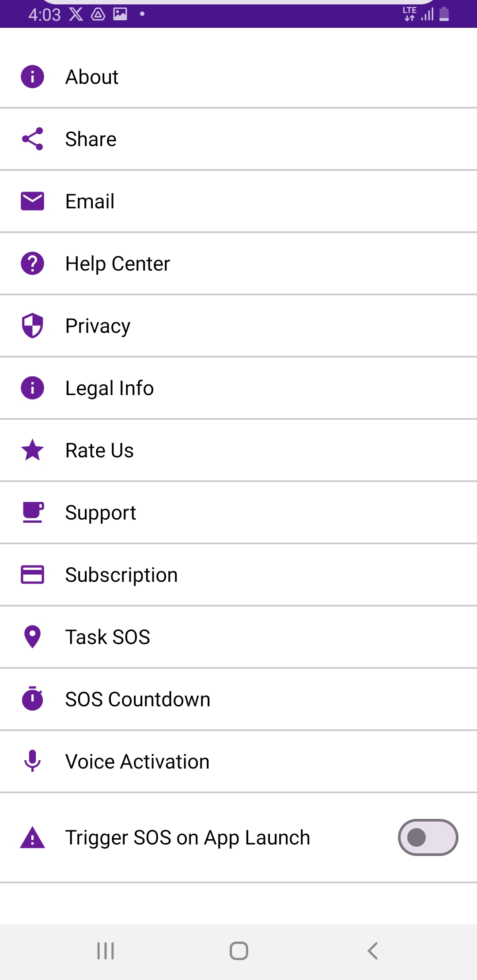The height and width of the screenshot is (980, 477).
Task: Tap the Help Center label
Action: pyautogui.click(x=117, y=264)
